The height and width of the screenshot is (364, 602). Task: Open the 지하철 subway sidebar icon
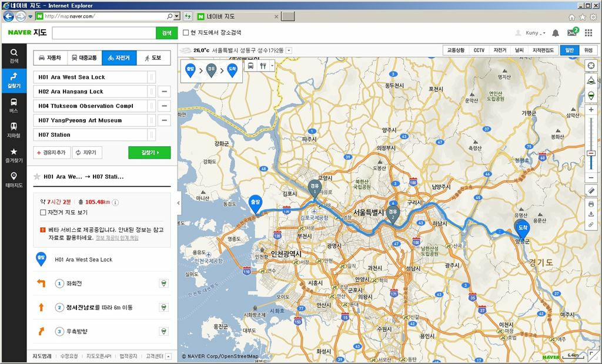[x=14, y=130]
